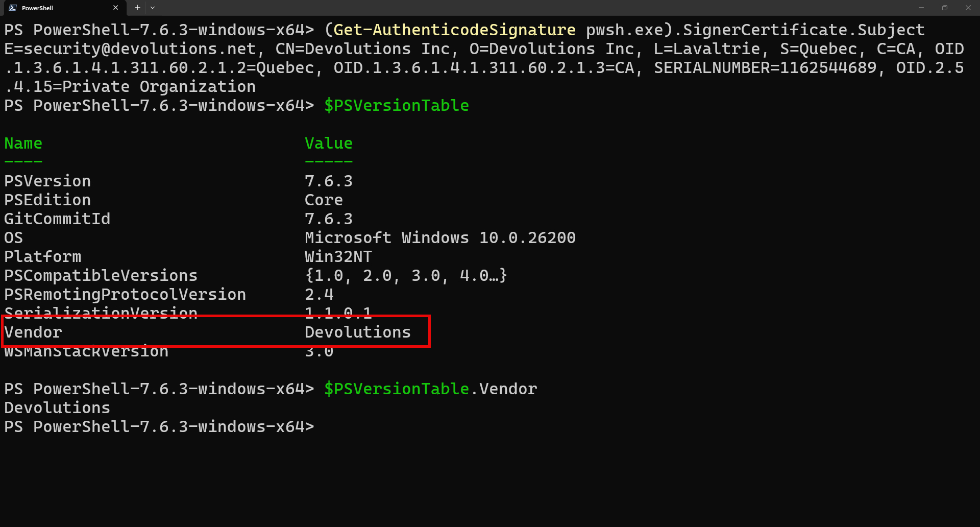
Task: Click the 2.4 value
Action: (319, 295)
